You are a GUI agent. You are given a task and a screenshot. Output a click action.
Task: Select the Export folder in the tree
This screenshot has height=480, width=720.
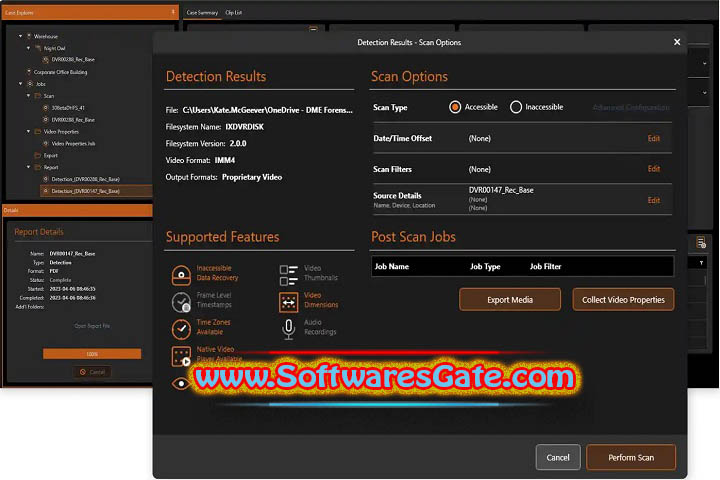click(x=51, y=156)
